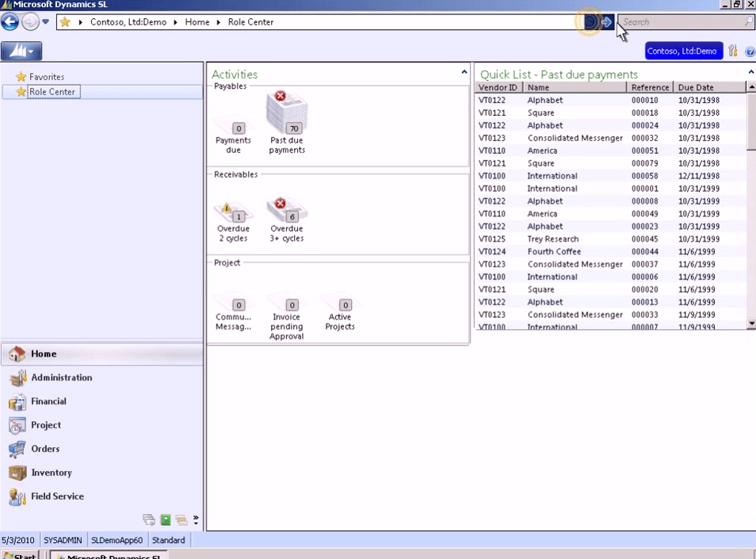Click inside the Search field
Screen dimensions: 756x559
click(685, 21)
